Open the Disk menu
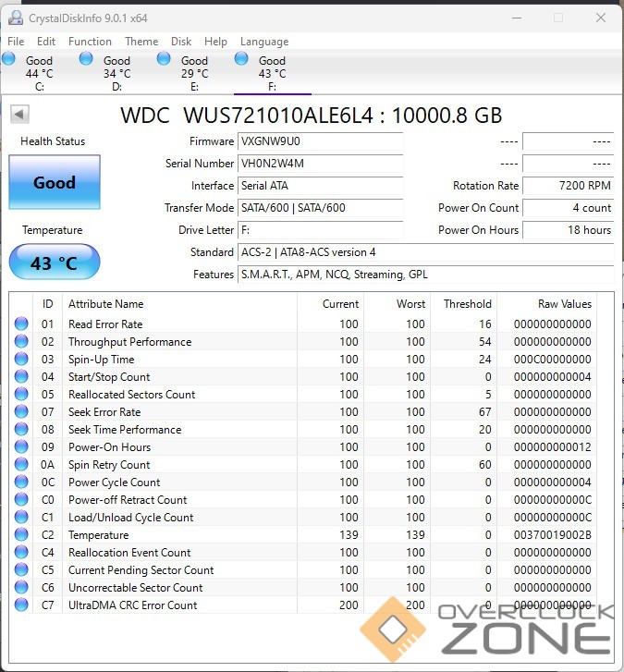 [x=181, y=42]
